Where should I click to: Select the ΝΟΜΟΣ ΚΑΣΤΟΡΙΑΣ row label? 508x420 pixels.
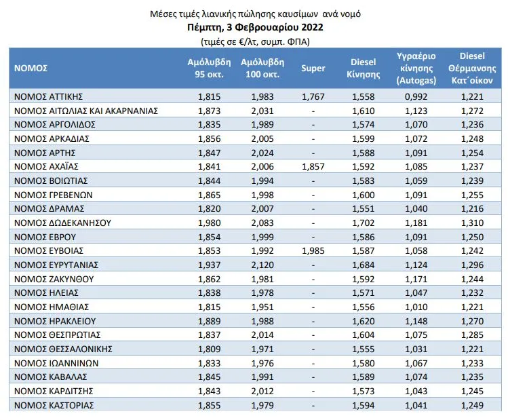(x=54, y=405)
